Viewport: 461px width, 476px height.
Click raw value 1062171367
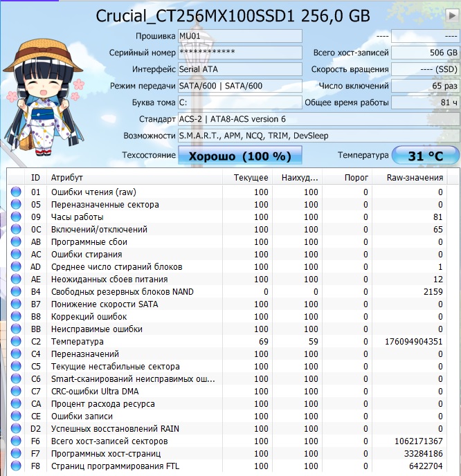[419, 441]
